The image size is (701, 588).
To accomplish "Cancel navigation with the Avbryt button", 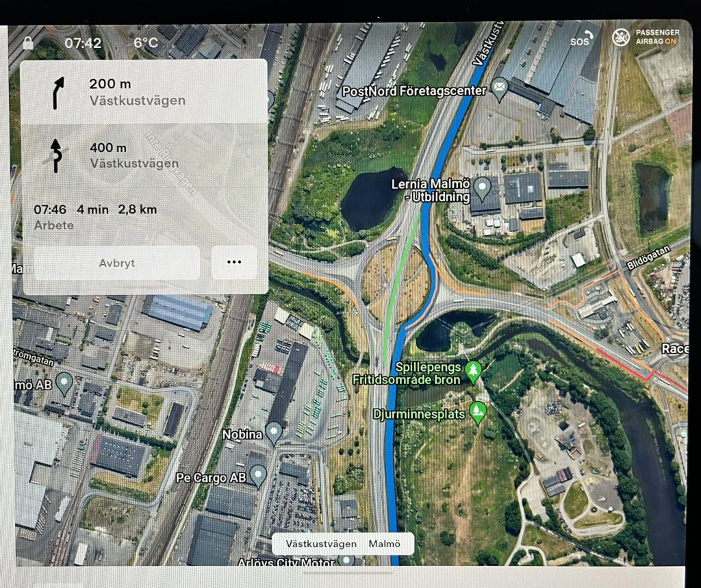I will (x=117, y=263).
